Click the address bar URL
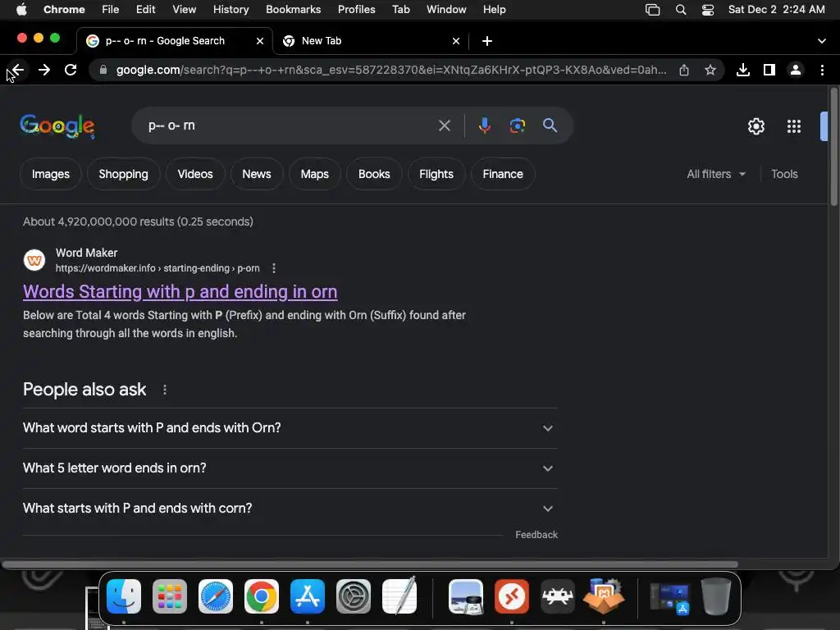This screenshot has width=840, height=630. pos(391,70)
